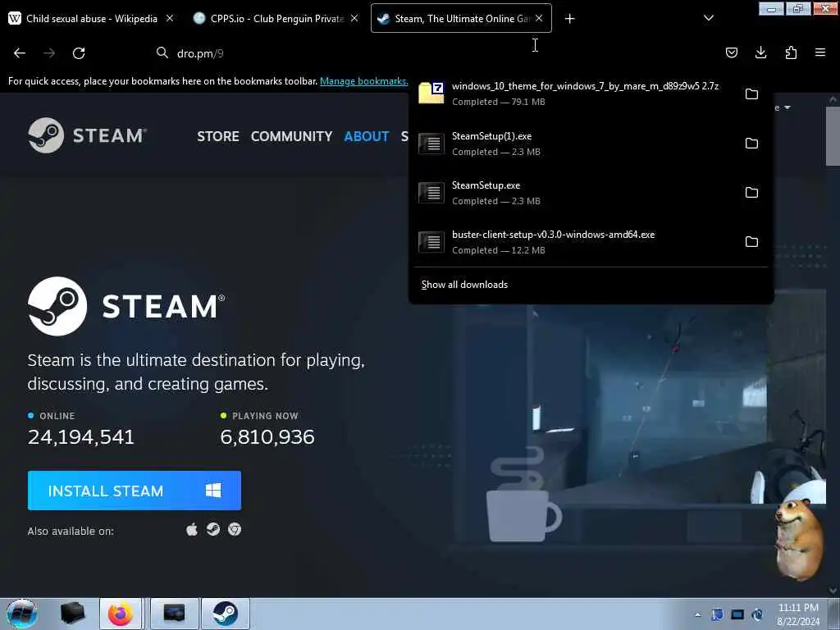Open the SteamSetup.exe download entry
Viewport: 840px width, 630px height.
576,193
